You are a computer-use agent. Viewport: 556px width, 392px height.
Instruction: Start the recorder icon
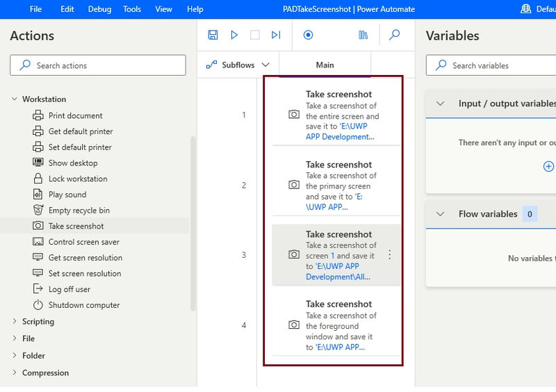[x=309, y=35]
